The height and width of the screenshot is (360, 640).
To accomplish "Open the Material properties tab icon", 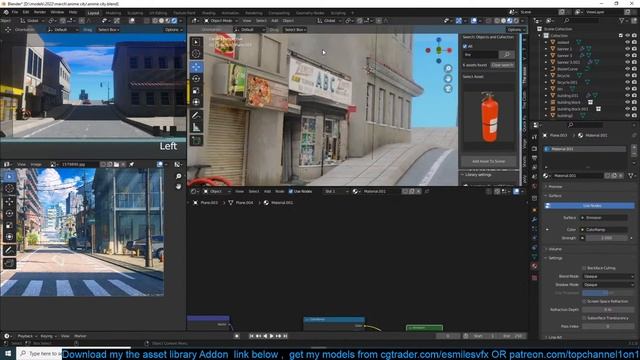I will 534,266.
